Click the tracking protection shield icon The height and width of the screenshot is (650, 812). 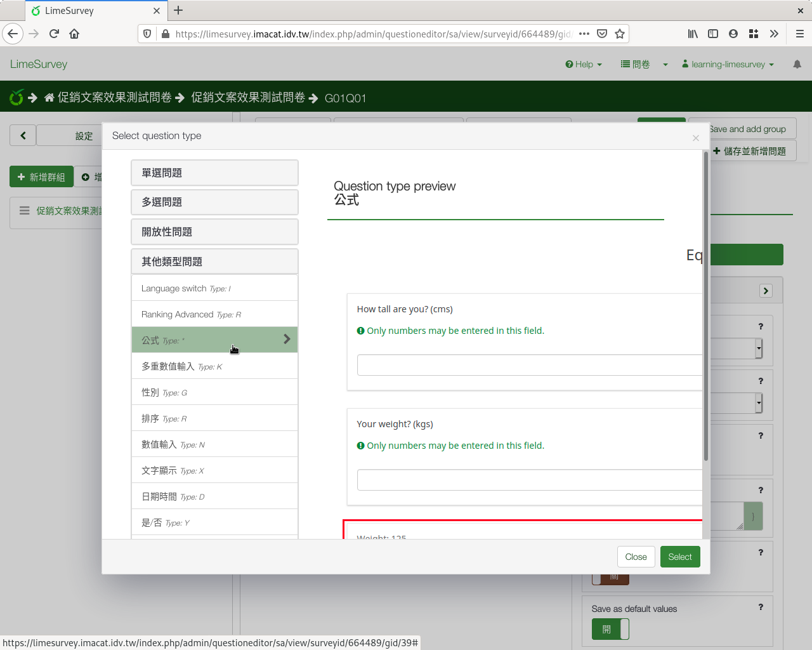point(147,34)
